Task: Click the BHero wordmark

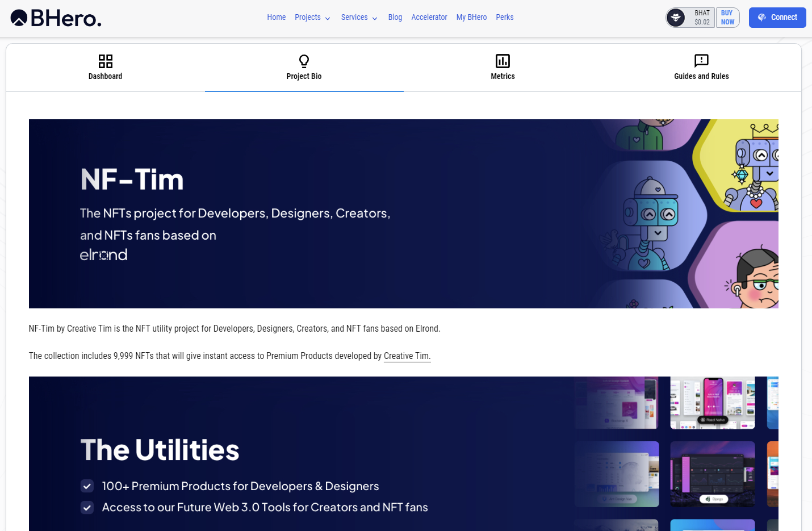Action: (x=66, y=18)
